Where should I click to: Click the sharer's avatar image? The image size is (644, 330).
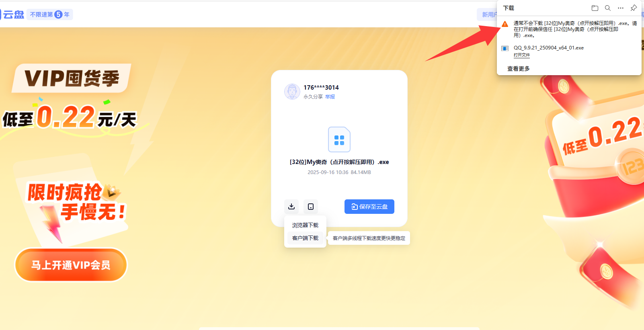(x=292, y=92)
